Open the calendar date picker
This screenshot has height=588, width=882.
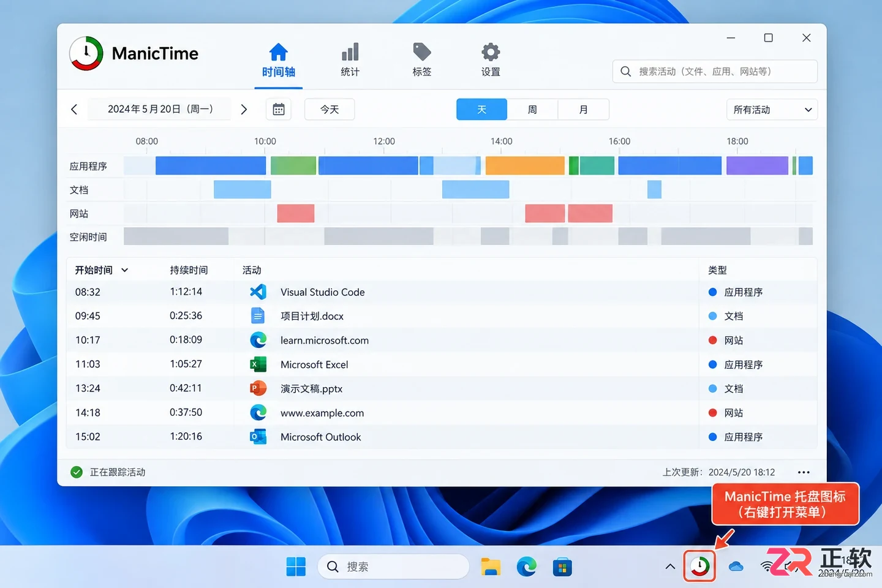pos(279,110)
